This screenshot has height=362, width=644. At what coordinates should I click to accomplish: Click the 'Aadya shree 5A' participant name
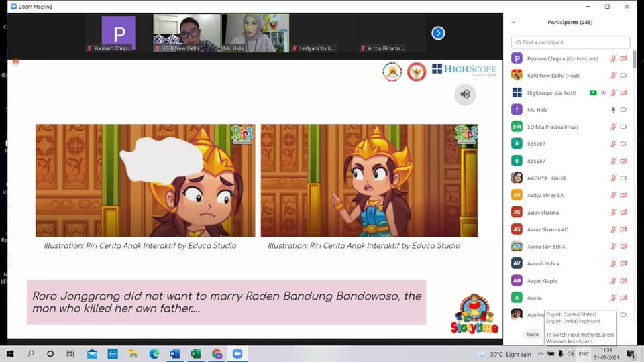coord(545,195)
